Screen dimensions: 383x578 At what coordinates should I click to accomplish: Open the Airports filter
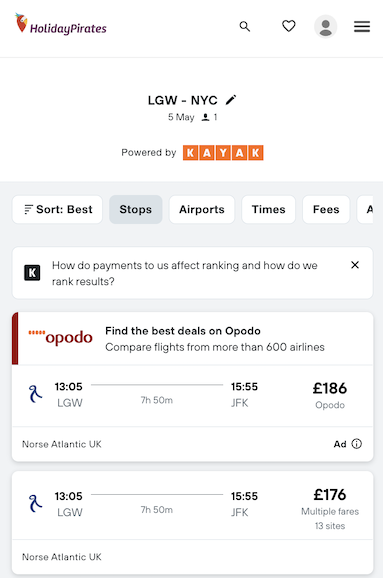click(202, 209)
